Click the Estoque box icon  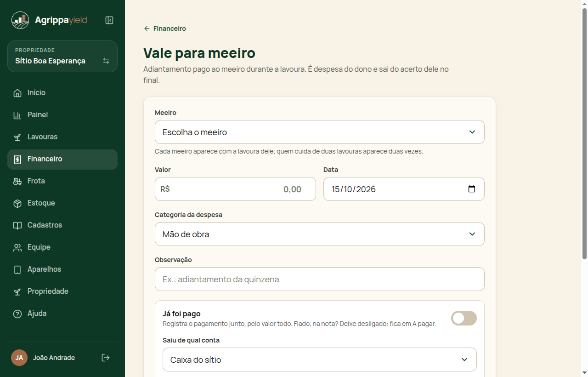tap(17, 203)
